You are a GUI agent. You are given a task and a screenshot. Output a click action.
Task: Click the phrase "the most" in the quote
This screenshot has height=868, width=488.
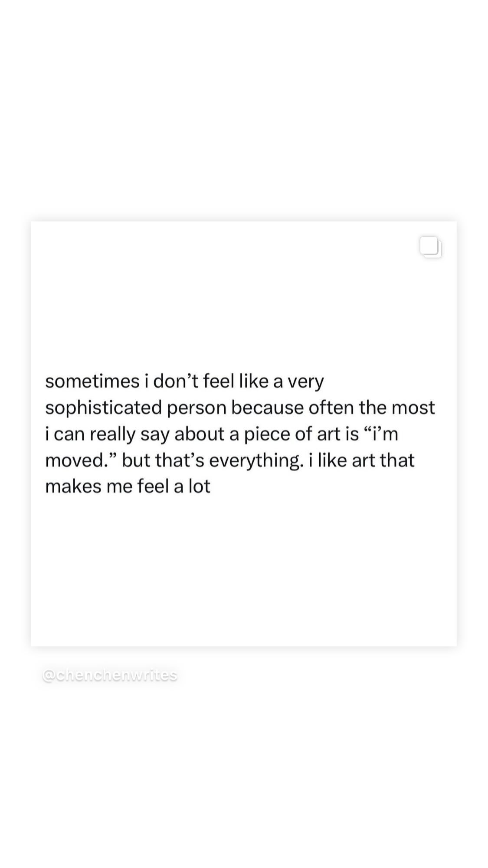tap(396, 408)
